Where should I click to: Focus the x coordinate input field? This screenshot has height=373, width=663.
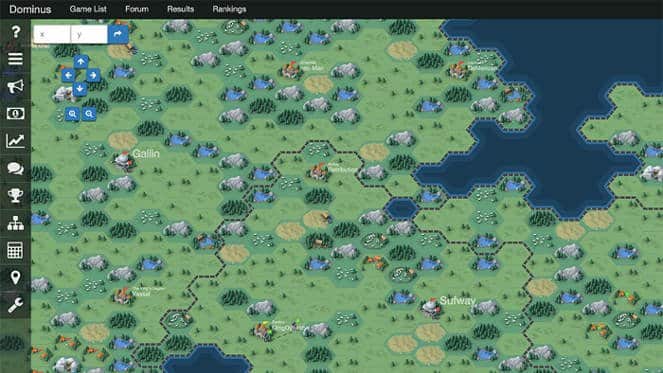pos(52,34)
